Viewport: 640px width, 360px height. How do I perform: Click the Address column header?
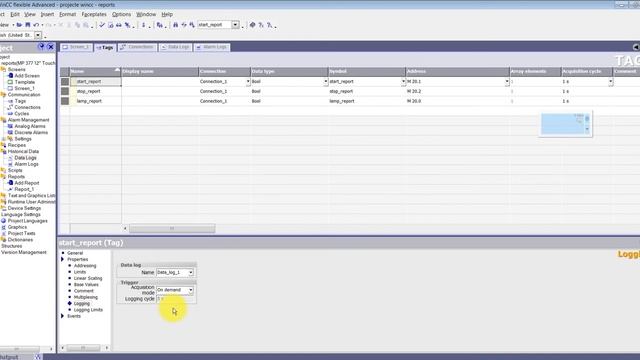tap(457, 72)
